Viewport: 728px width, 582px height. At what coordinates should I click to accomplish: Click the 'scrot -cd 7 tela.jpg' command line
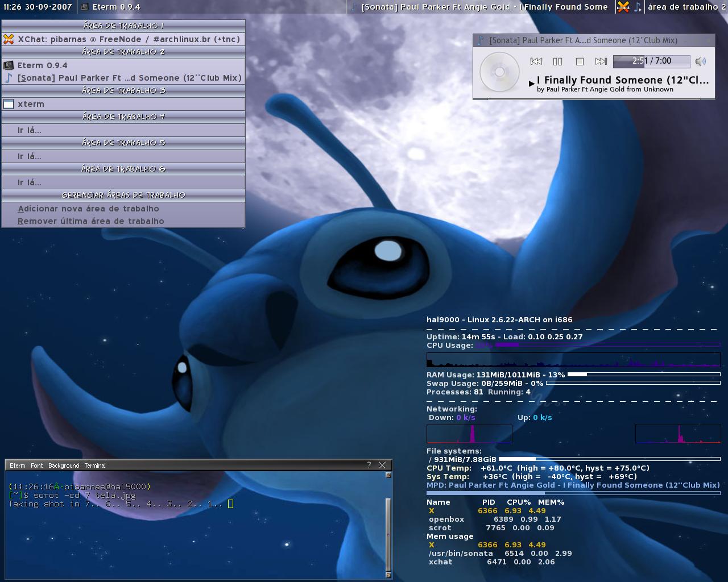(85, 495)
